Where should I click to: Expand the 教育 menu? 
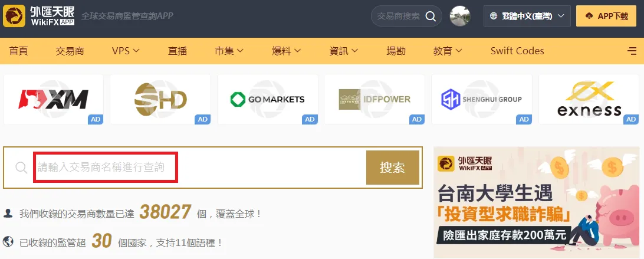coord(448,51)
